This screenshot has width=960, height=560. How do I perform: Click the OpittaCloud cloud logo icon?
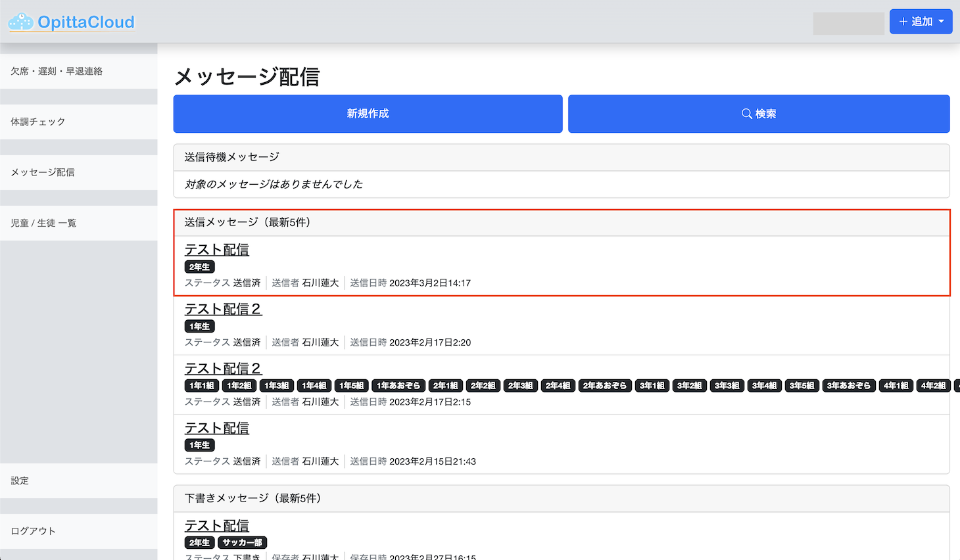20,22
